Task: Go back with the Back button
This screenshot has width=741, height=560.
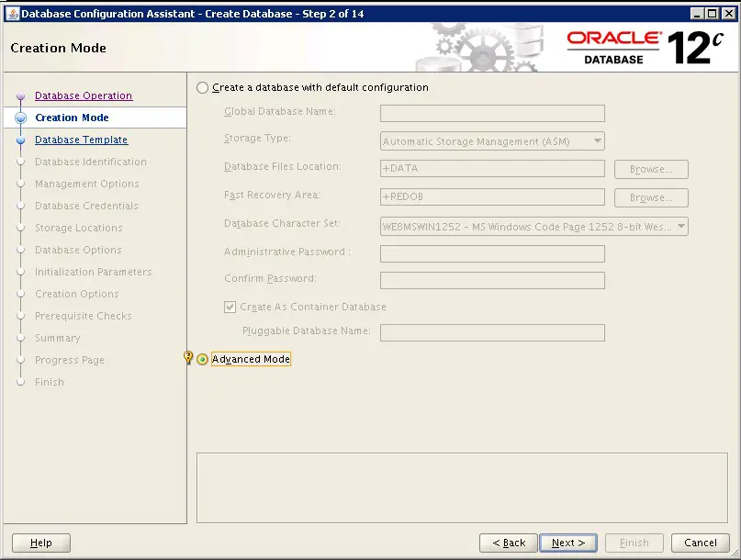Action: point(509,543)
